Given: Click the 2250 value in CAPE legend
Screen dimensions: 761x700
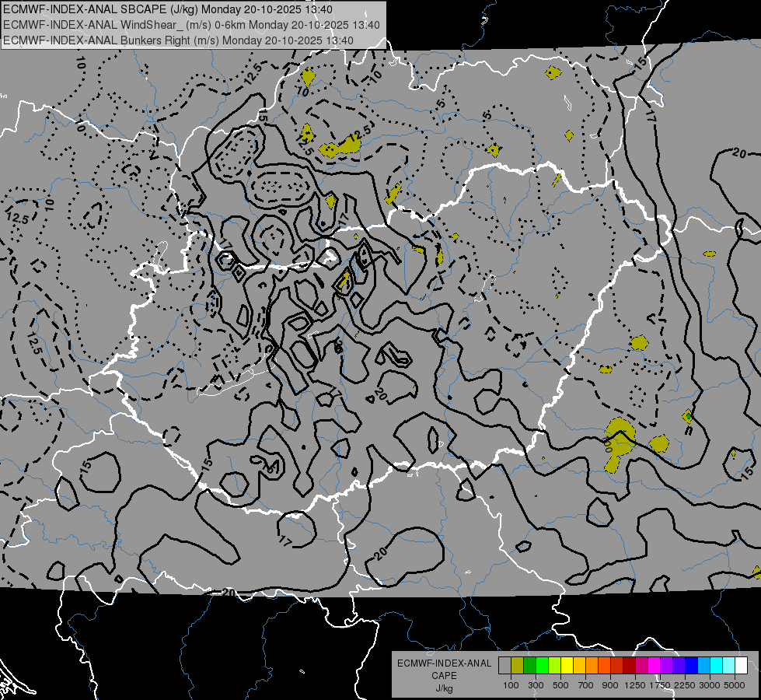Looking at the screenshot, I should click(685, 685).
